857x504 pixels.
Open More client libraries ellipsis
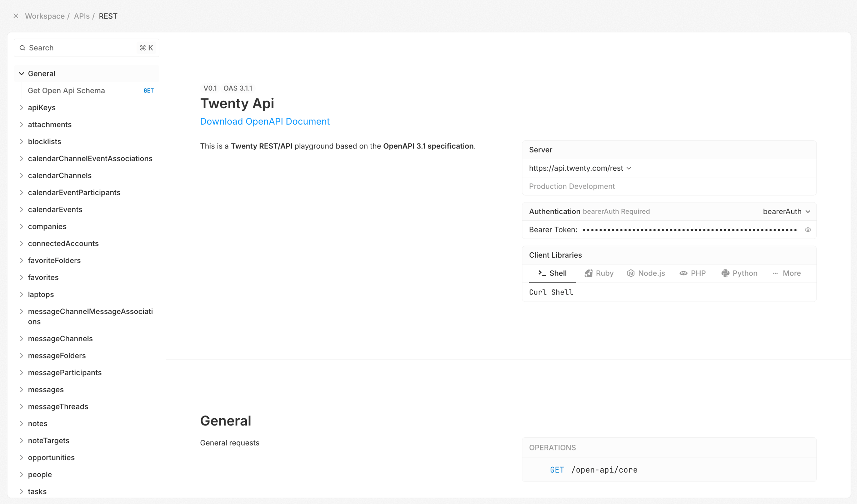775,273
